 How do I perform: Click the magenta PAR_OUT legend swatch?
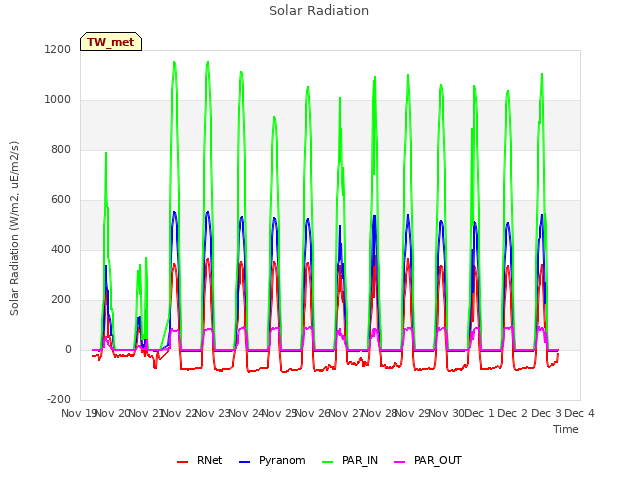(x=400, y=462)
